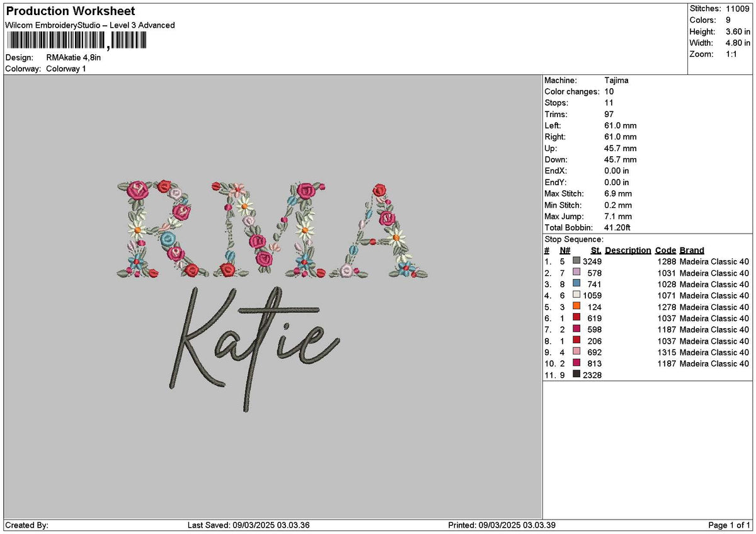Select the Stop Sequence section header
The height and width of the screenshot is (534, 756).
[569, 239]
